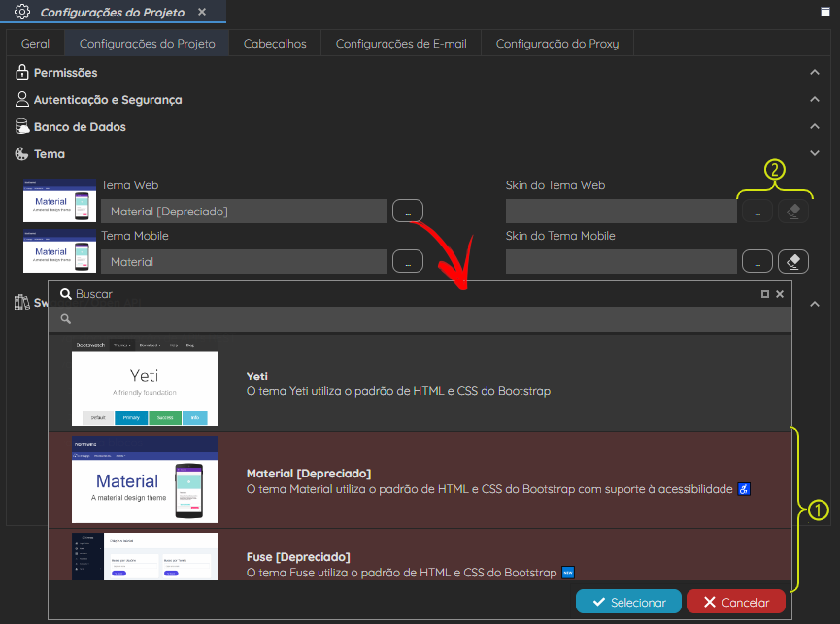Screen dimensions: 840x624
Task: Select the Yeti theme preview thumbnail
Action: 145,382
